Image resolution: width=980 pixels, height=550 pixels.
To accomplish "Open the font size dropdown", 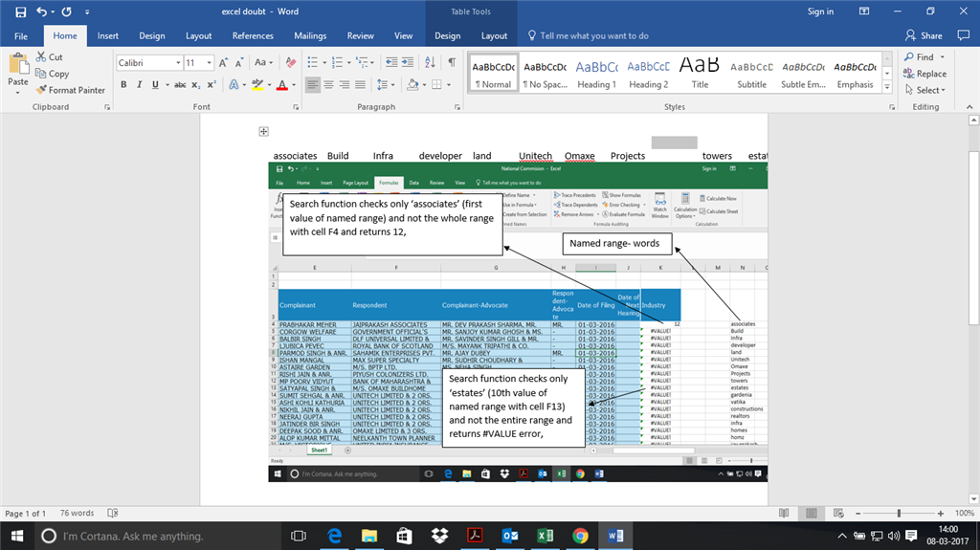I will coord(209,62).
